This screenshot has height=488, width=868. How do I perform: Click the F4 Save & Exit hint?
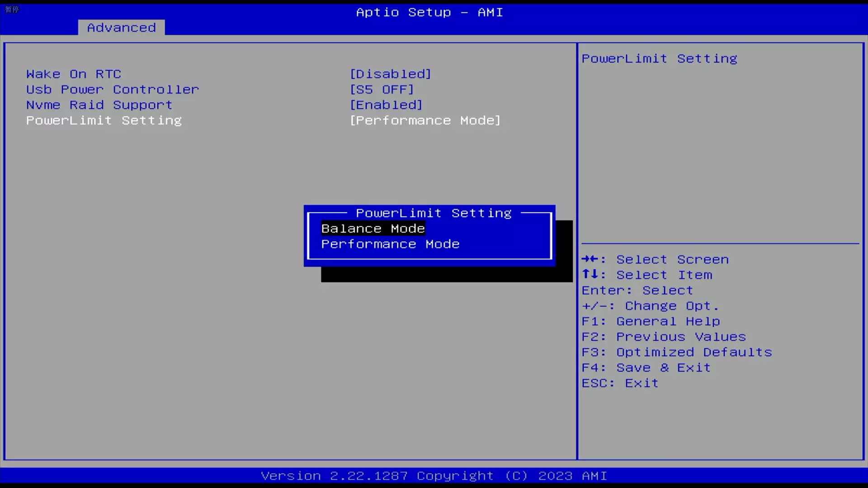(646, 367)
